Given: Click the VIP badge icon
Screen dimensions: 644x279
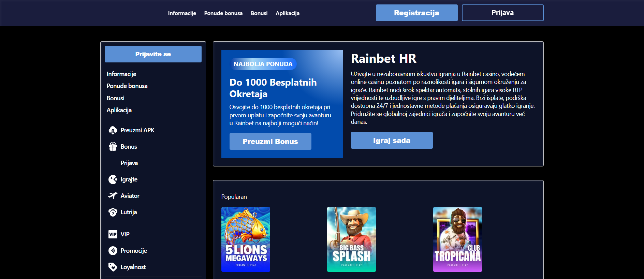Looking at the screenshot, I should tap(113, 234).
